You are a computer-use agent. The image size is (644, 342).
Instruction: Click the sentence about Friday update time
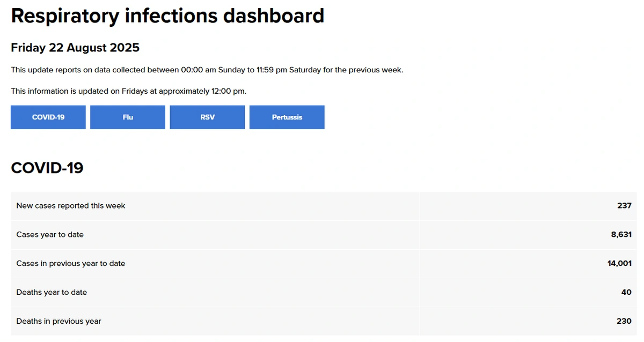pos(129,91)
